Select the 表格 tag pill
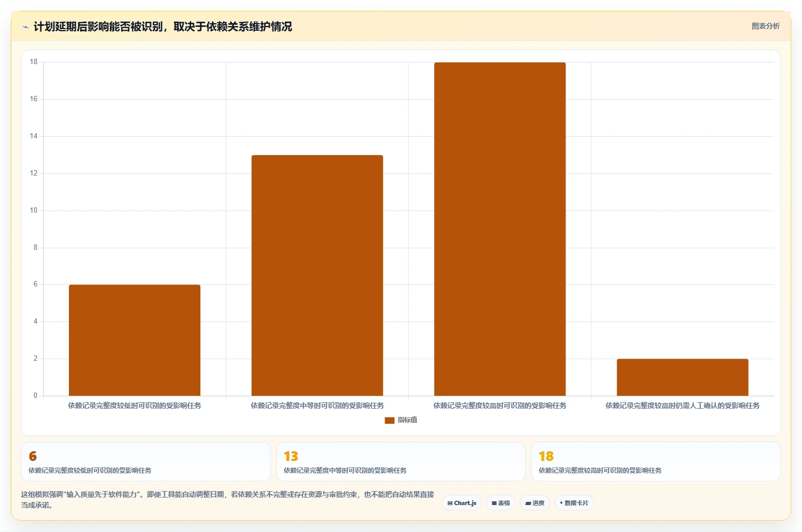Screen dimensions: 802x532 click(500, 503)
